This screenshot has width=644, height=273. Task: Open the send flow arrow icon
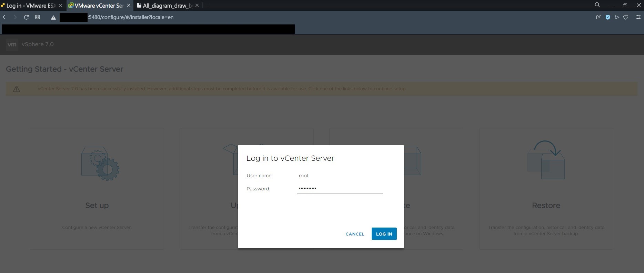coord(617,17)
